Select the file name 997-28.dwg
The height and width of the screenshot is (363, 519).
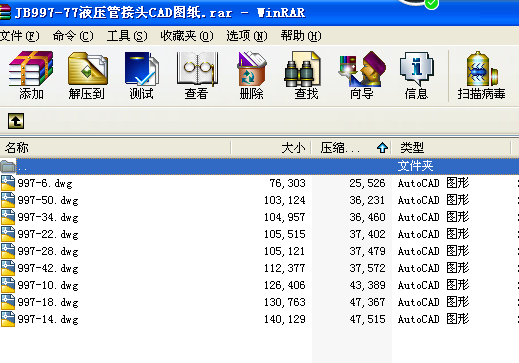pos(48,251)
